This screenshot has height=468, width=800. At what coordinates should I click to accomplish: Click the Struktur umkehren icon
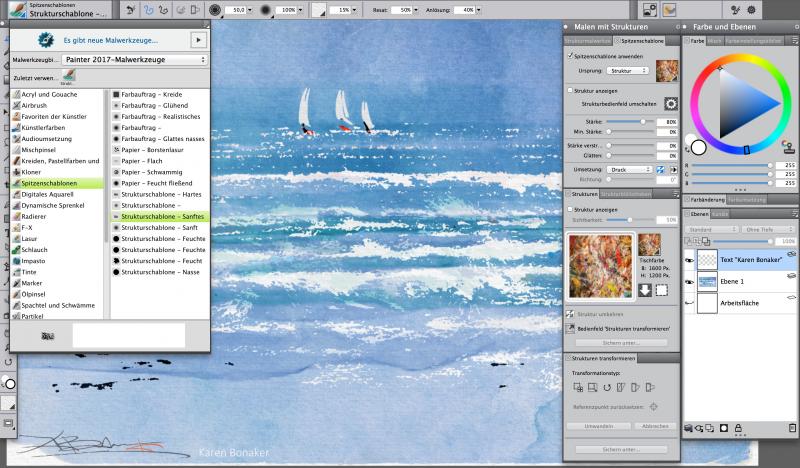coord(569,313)
